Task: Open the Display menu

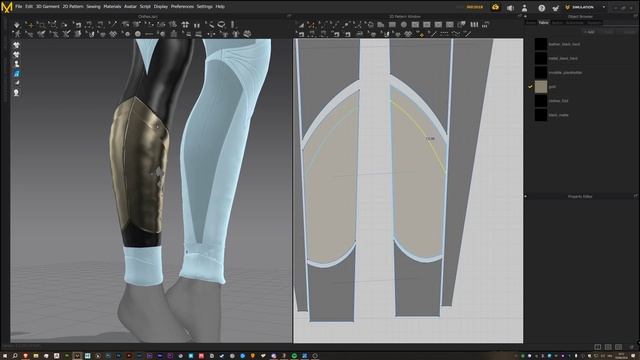Action: pyautogui.click(x=161, y=7)
